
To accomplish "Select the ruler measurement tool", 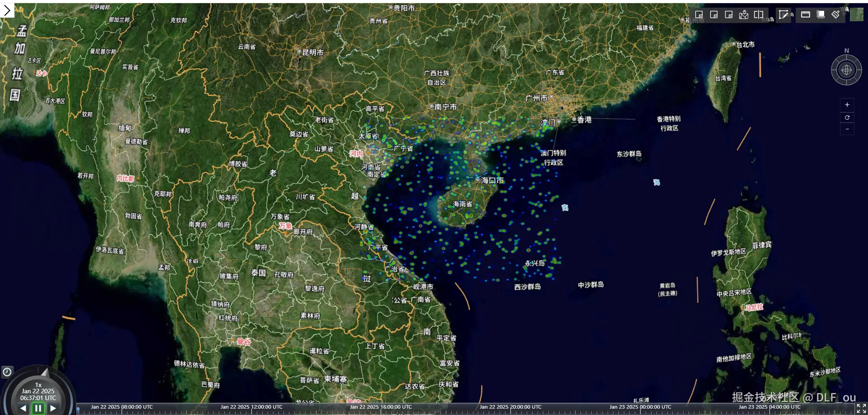I will click(806, 14).
